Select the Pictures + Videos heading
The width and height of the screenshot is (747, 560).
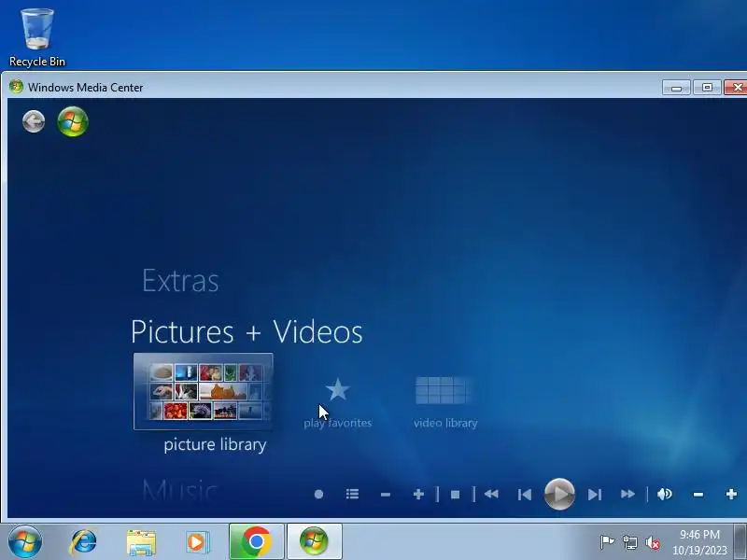click(247, 331)
